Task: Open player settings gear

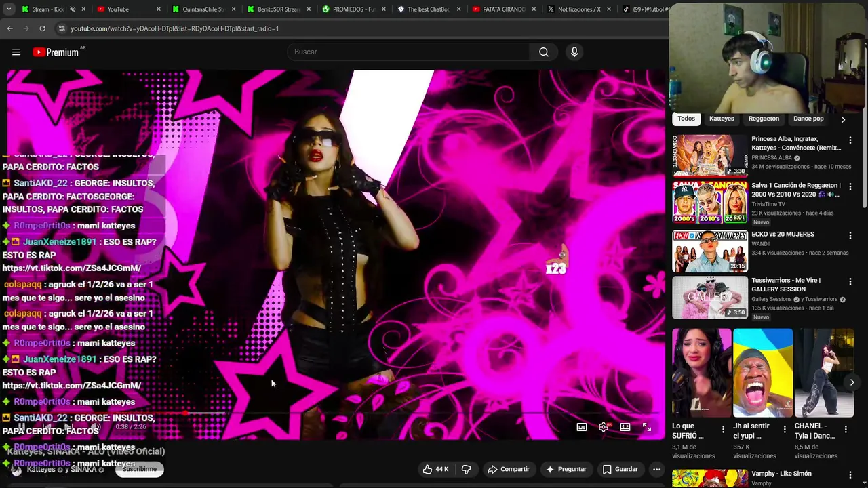Action: point(604,427)
